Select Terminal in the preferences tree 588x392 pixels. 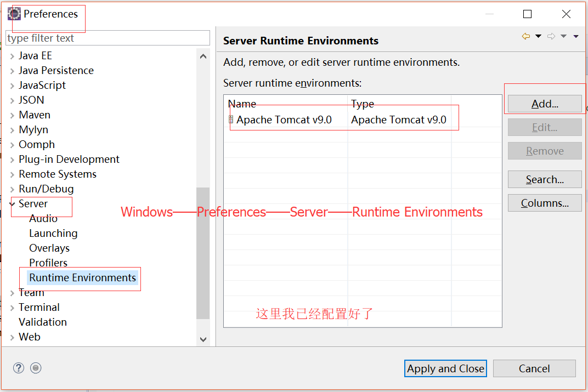(x=39, y=308)
